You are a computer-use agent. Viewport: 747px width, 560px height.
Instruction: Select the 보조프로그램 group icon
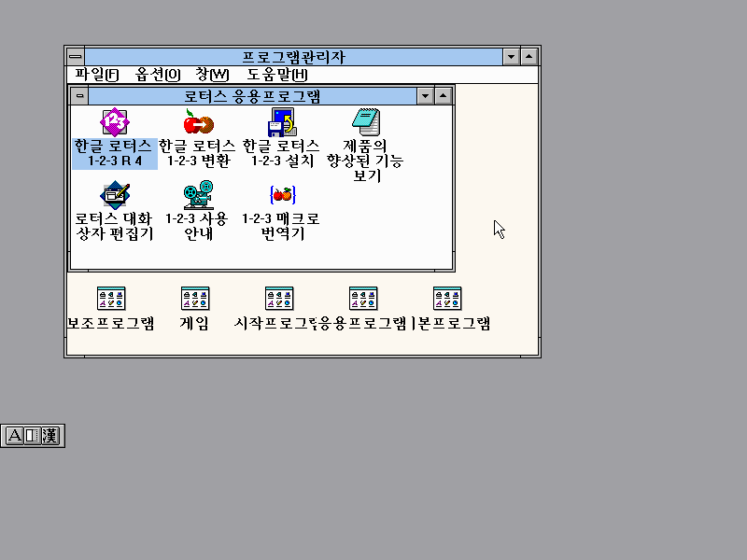[x=111, y=299]
